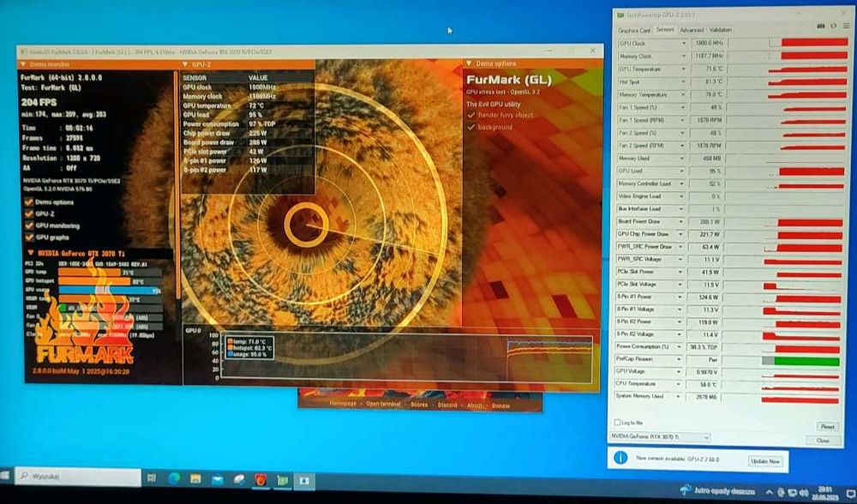The width and height of the screenshot is (857, 504).
Task: Click the green PerfCap Reason bar
Action: [806, 362]
